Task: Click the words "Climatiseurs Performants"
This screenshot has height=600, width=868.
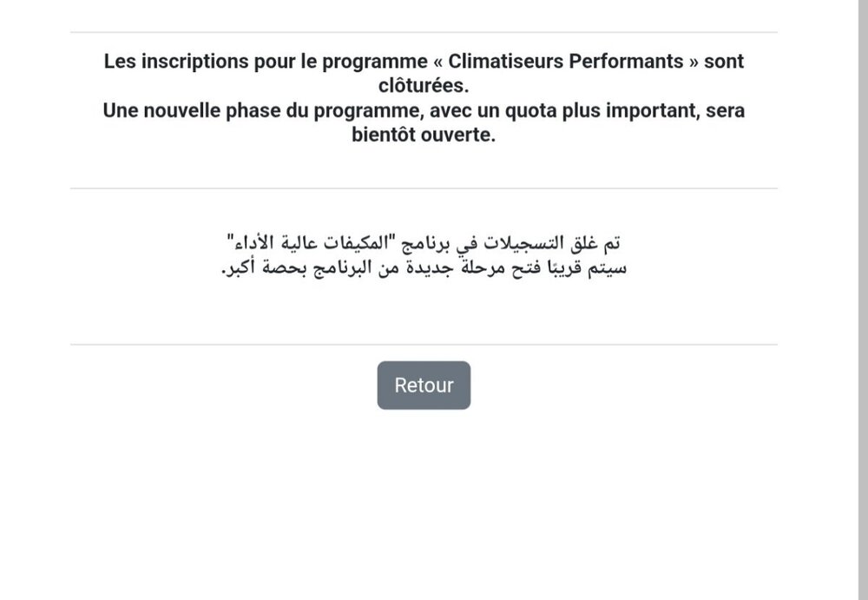Action: click(x=565, y=61)
